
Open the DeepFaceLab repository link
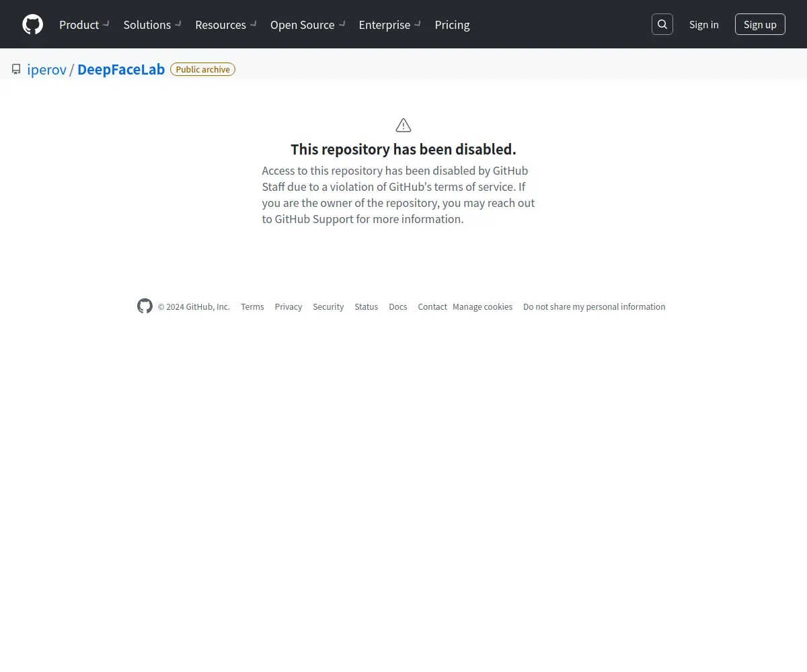121,69
